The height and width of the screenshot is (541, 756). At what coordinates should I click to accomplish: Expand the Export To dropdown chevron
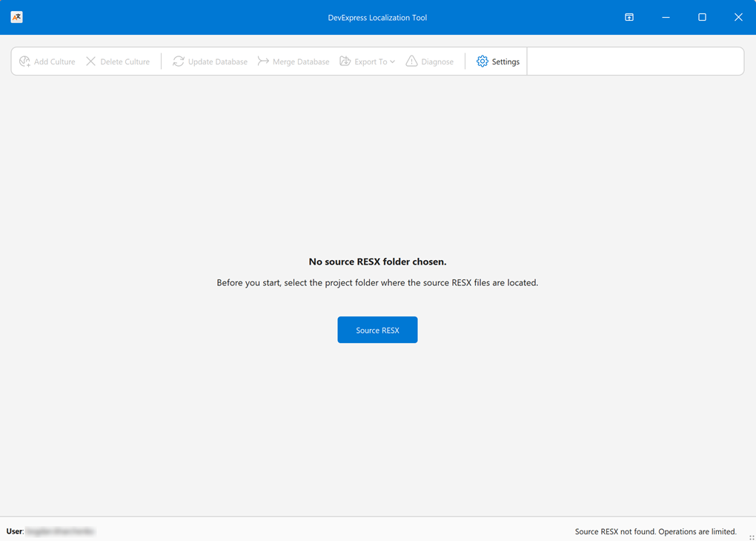click(394, 62)
